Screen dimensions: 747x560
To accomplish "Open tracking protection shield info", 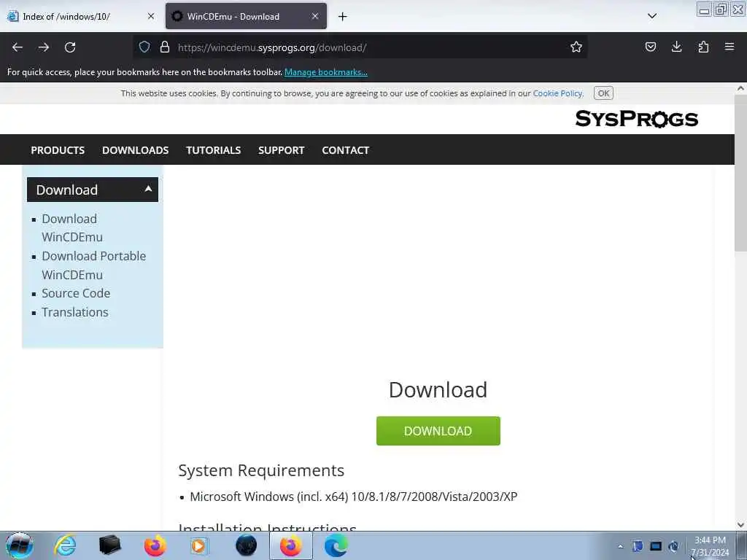I will pos(144,47).
